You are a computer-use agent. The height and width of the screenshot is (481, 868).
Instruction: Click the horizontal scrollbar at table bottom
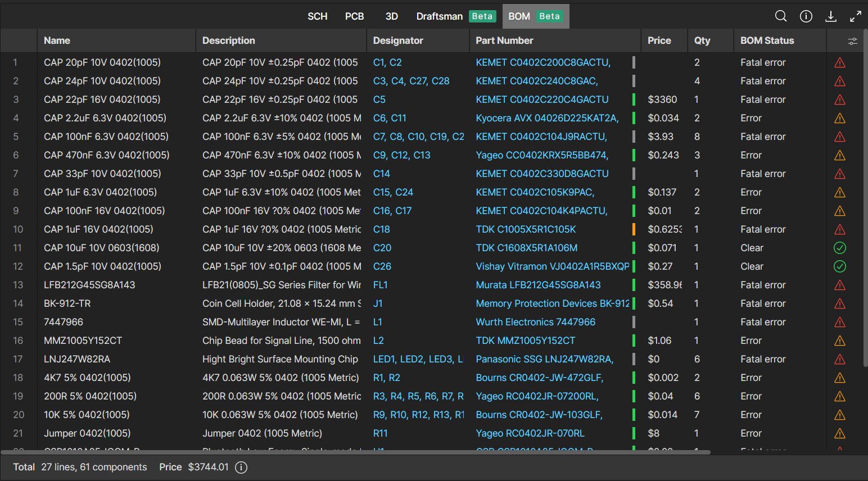pyautogui.click(x=355, y=452)
